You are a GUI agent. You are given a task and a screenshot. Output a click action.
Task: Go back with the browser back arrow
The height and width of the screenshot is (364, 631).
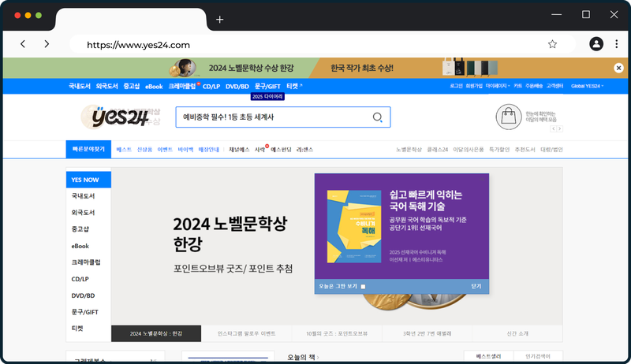pyautogui.click(x=23, y=44)
